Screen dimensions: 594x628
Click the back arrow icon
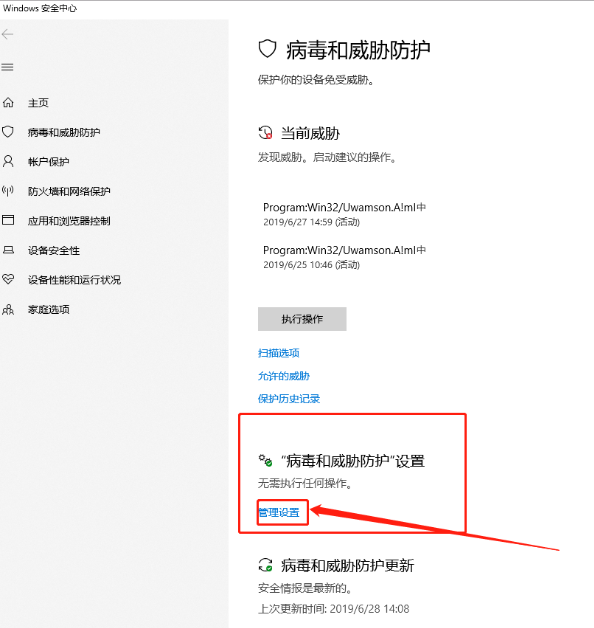(x=8, y=34)
